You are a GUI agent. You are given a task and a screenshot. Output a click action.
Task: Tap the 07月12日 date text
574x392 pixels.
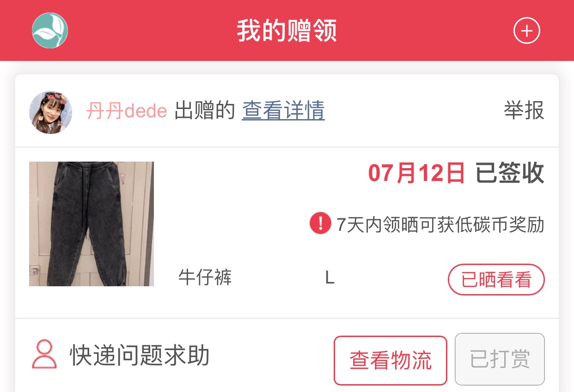(x=416, y=174)
